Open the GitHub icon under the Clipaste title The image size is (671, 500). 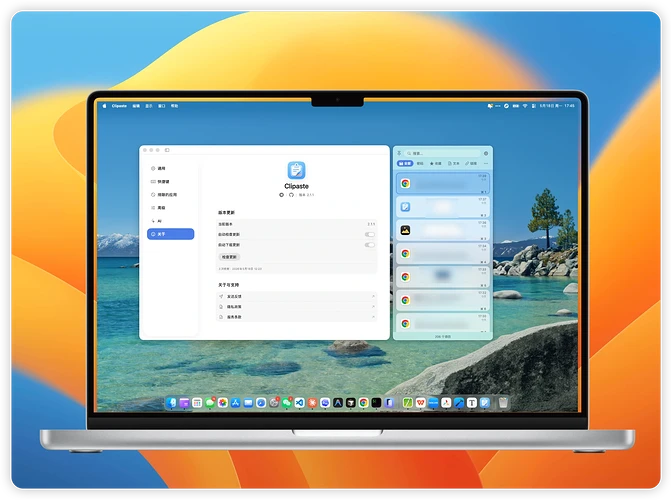[x=291, y=195]
